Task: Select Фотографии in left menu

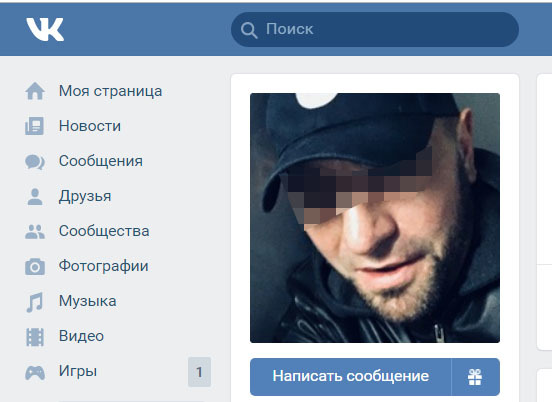Action: (x=104, y=266)
